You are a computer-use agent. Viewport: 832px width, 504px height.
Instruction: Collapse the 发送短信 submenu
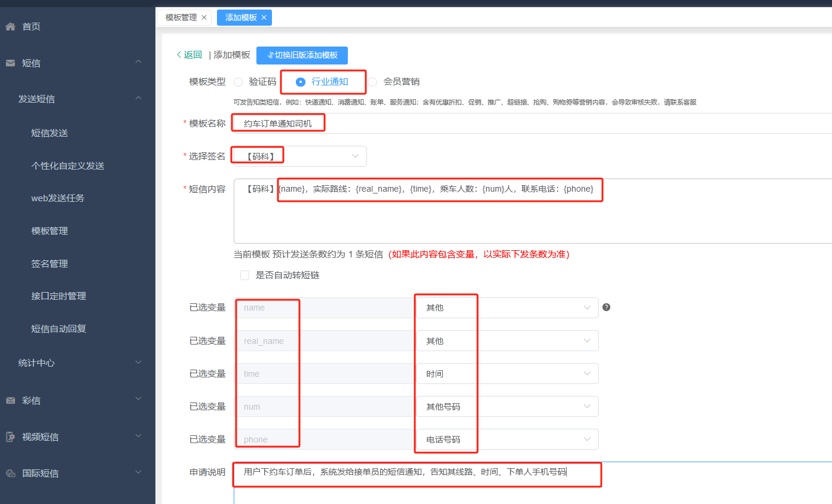(x=139, y=98)
